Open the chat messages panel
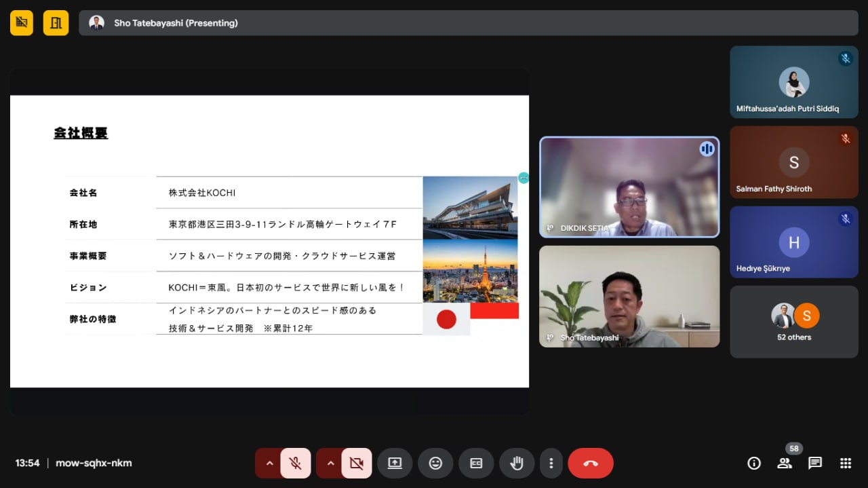This screenshot has width=868, height=488. coord(815,463)
